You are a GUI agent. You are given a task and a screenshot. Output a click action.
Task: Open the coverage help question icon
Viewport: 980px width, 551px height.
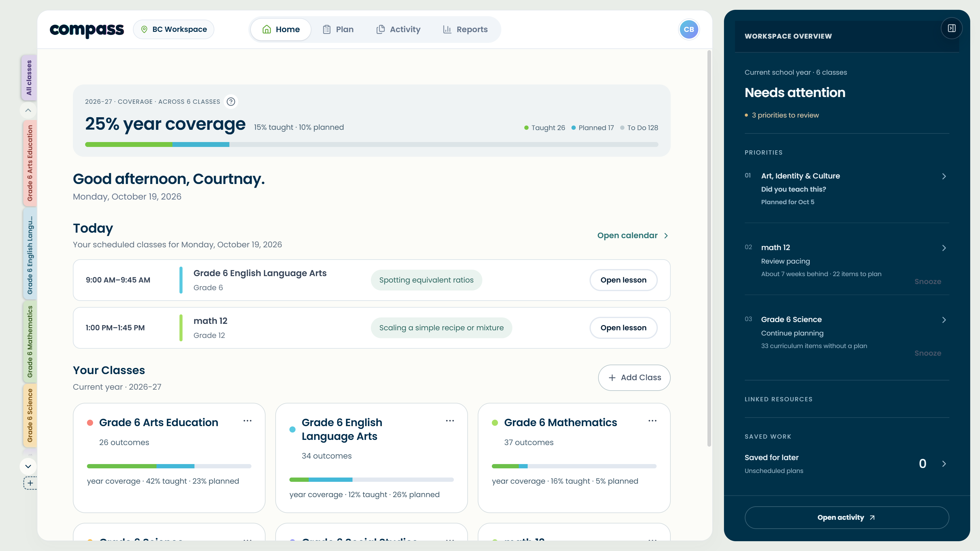pyautogui.click(x=231, y=102)
